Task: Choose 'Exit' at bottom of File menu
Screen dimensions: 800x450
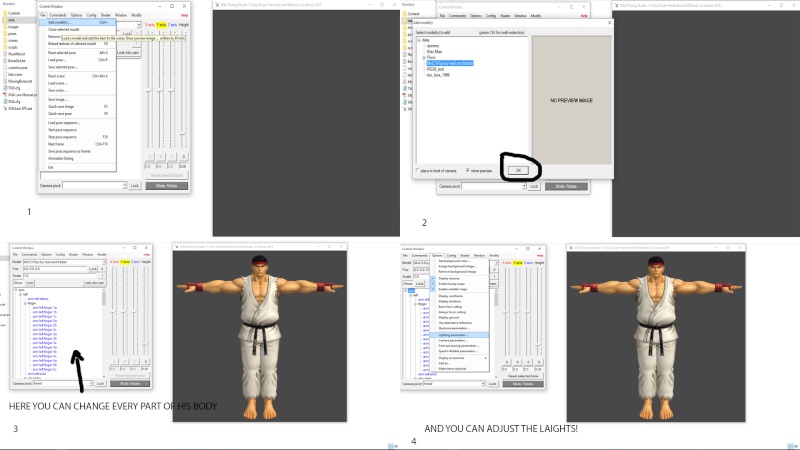Action: click(x=78, y=167)
